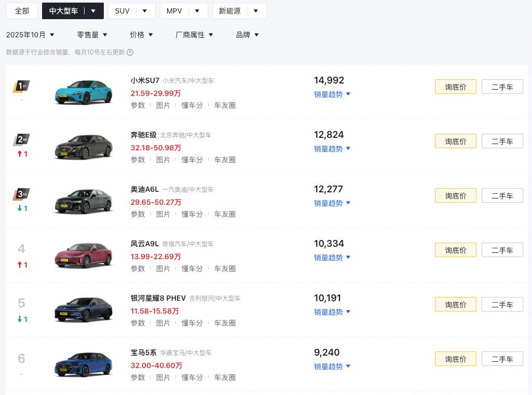Switch to the 全部 category tab

tap(22, 10)
